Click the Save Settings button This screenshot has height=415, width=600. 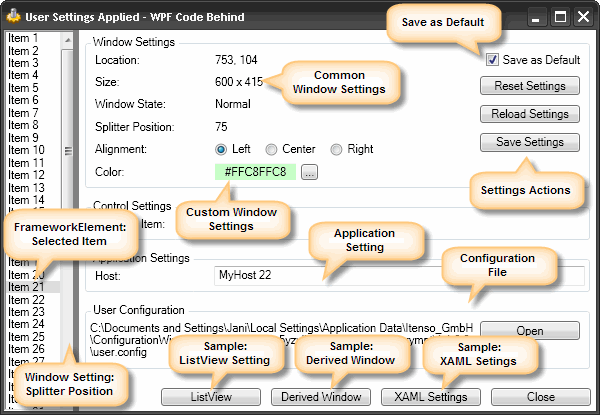[x=530, y=142]
